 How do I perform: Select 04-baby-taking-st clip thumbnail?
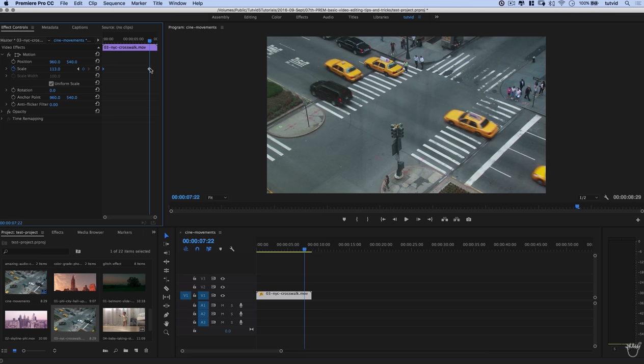(124, 320)
